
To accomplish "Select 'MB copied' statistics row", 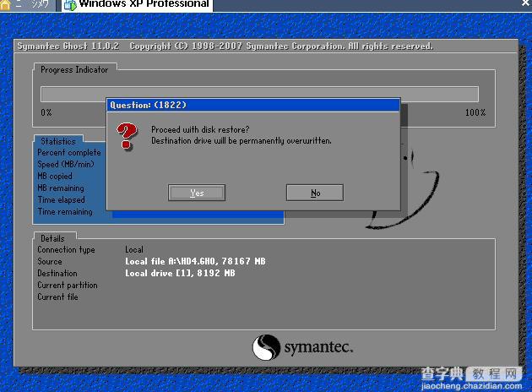I will 55,176.
